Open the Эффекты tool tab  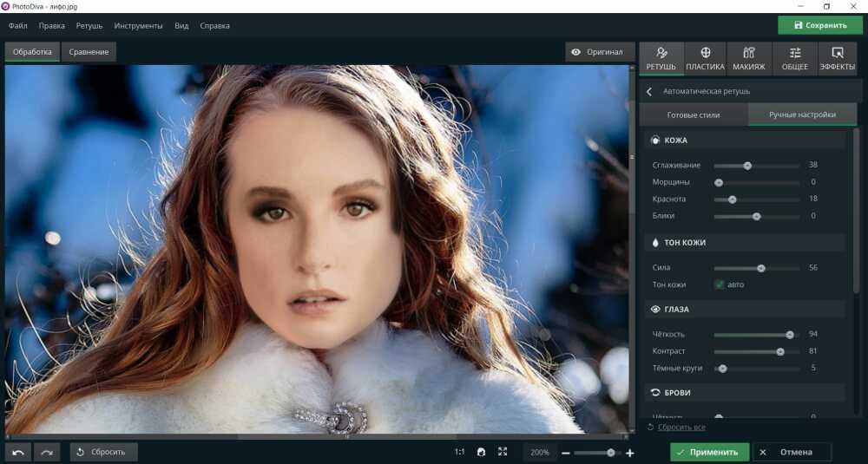(x=837, y=59)
